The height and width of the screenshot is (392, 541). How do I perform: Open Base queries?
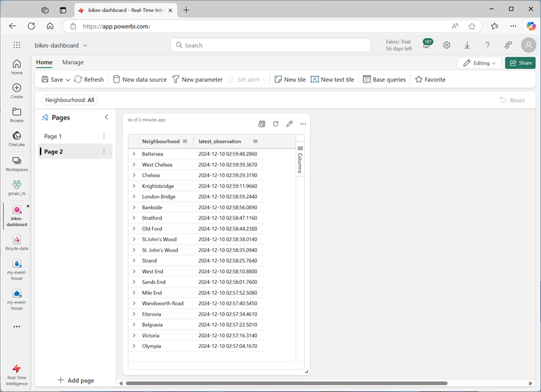pyautogui.click(x=384, y=80)
